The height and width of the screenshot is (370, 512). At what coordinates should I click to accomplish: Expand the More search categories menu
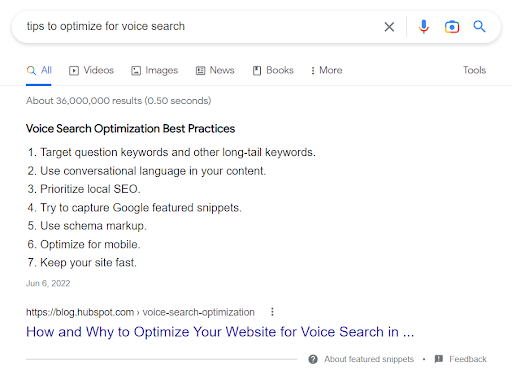click(x=326, y=70)
